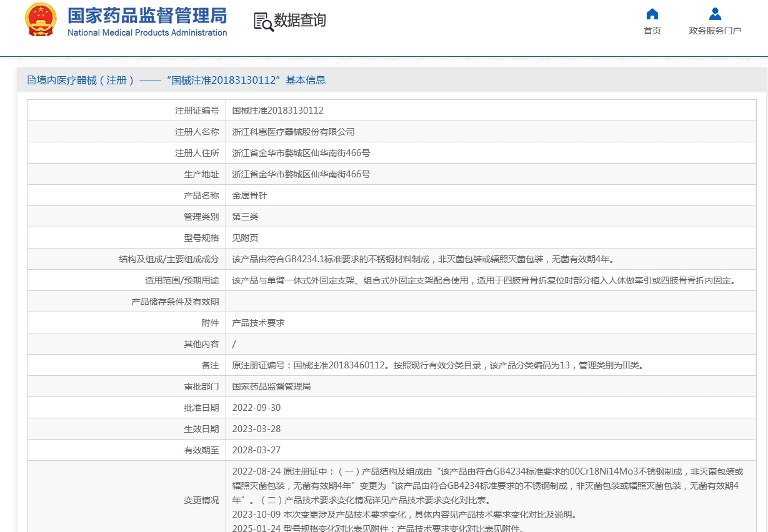Click the national emblem logo
Screen dimensions: 768x532
41,20
